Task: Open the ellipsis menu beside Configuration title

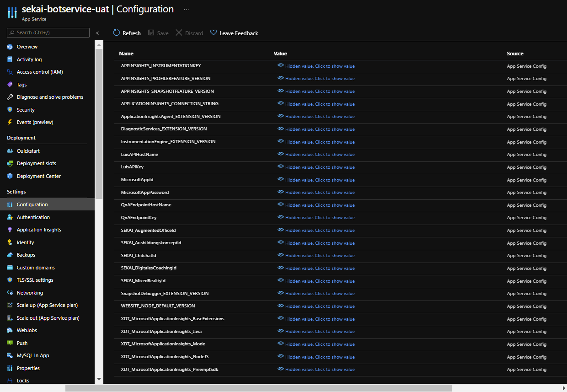Action: (x=186, y=9)
